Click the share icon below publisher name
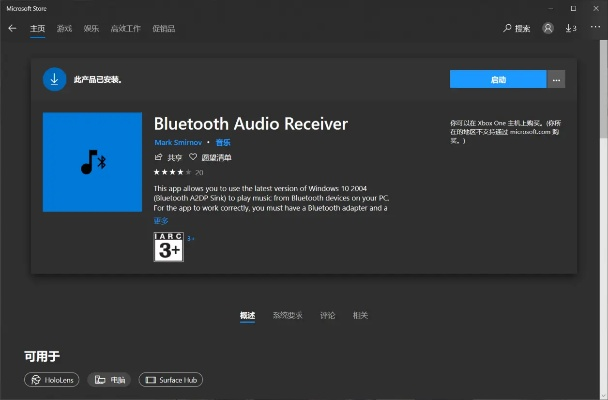The height and width of the screenshot is (400, 608). click(158, 157)
